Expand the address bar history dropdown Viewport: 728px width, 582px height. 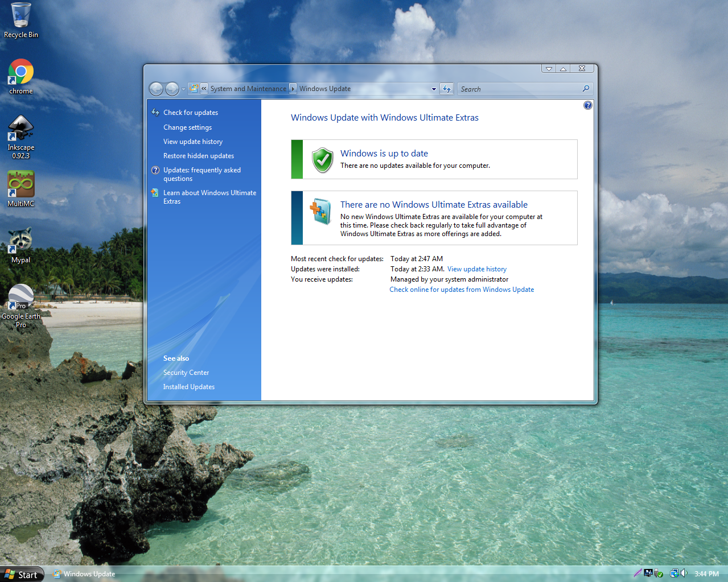(x=434, y=89)
